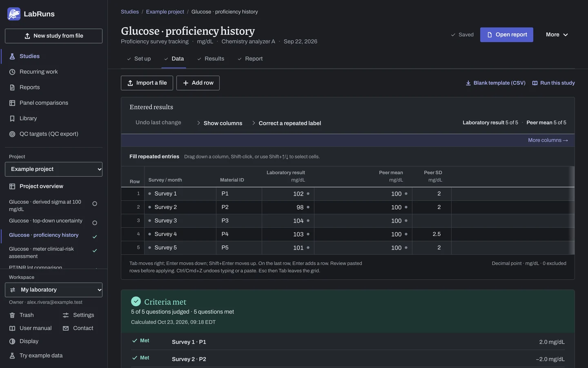
Task: Open My laboratory workspace selector
Action: click(x=53, y=290)
